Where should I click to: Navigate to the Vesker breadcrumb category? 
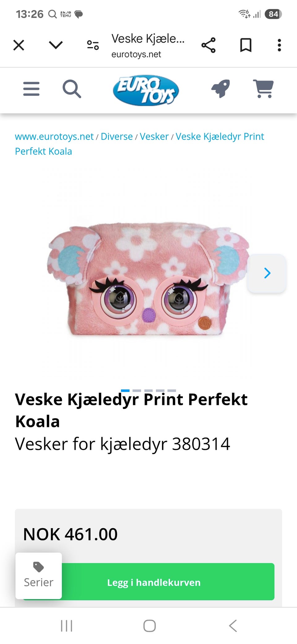tap(154, 137)
